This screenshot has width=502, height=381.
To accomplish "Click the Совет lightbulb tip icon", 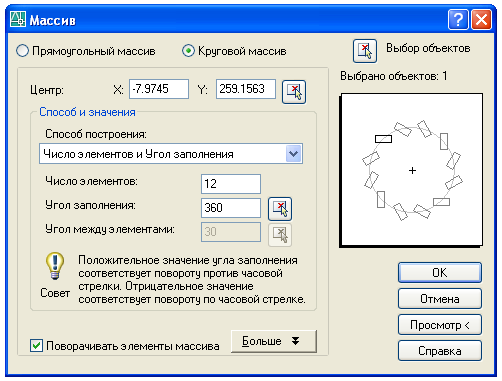I will coord(55,265).
